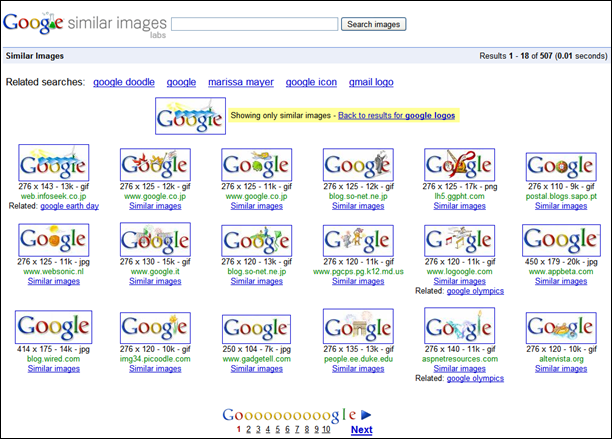Click Similar images under lh5.ggpht.com
The width and height of the screenshot is (612, 439).
pyautogui.click(x=459, y=206)
